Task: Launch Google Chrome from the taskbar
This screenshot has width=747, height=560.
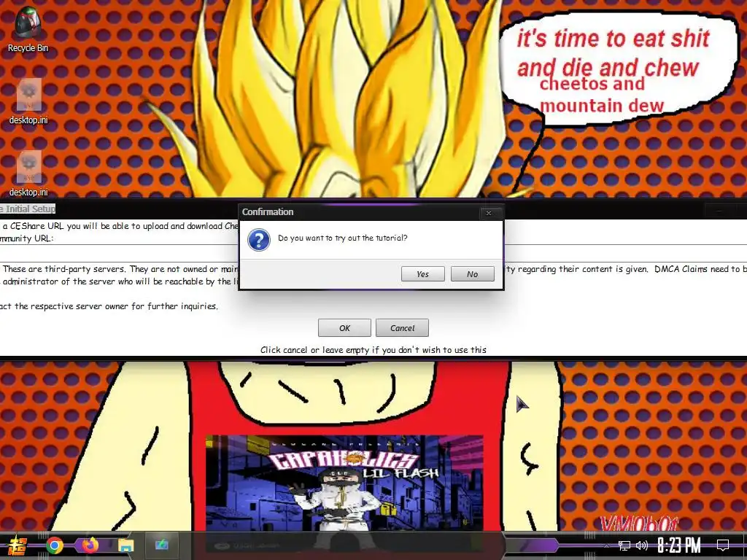Action: point(54,545)
